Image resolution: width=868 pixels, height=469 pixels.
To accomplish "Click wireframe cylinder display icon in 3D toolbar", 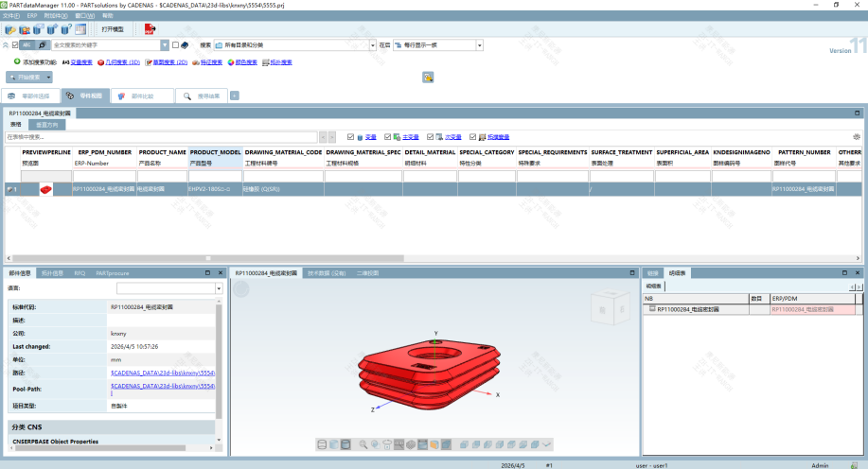I will tap(322, 444).
